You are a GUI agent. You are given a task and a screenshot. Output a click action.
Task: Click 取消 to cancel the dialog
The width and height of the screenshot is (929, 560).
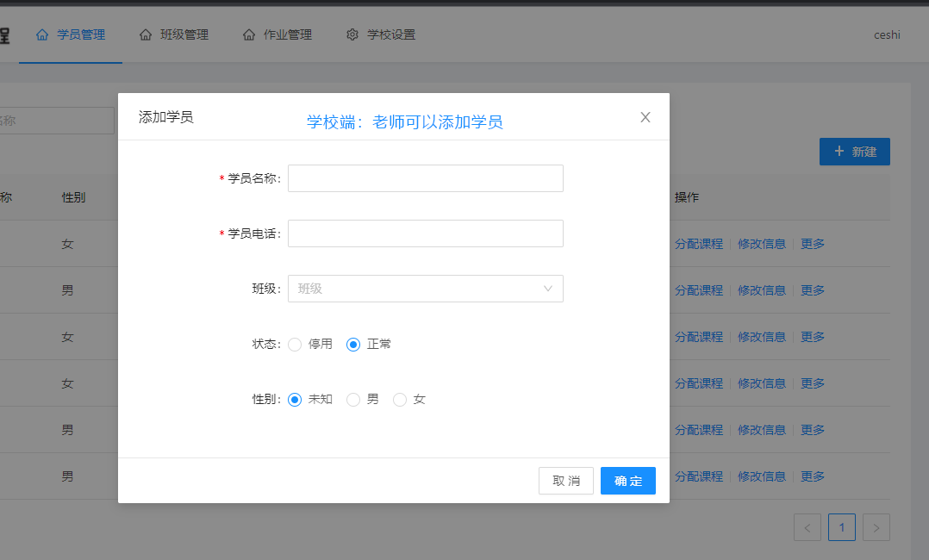(566, 481)
